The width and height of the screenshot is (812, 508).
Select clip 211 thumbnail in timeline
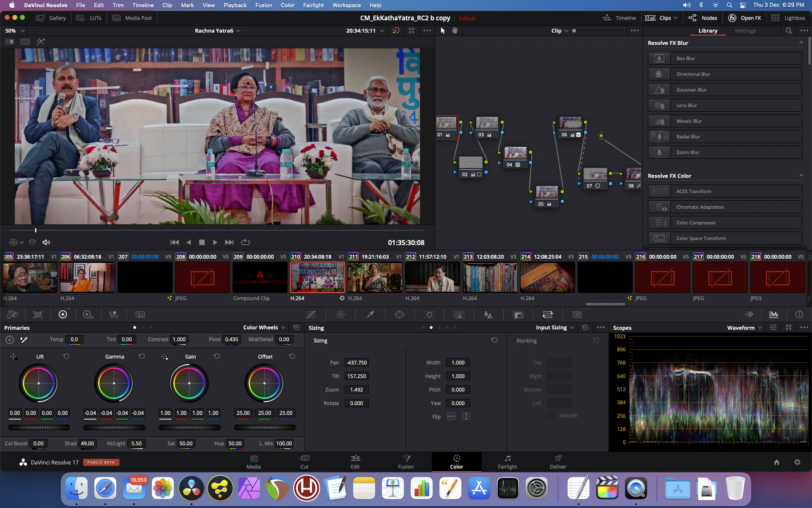point(375,277)
